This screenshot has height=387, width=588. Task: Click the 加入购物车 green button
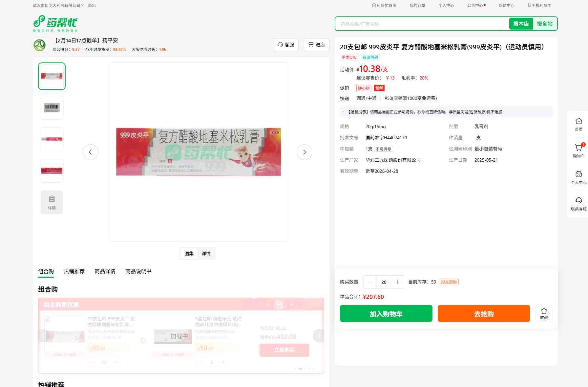coord(386,313)
